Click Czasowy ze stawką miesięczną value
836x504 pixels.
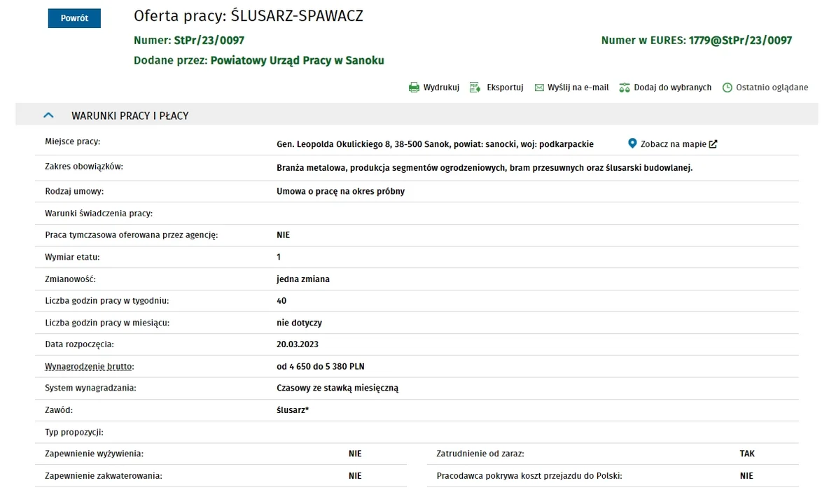337,388
